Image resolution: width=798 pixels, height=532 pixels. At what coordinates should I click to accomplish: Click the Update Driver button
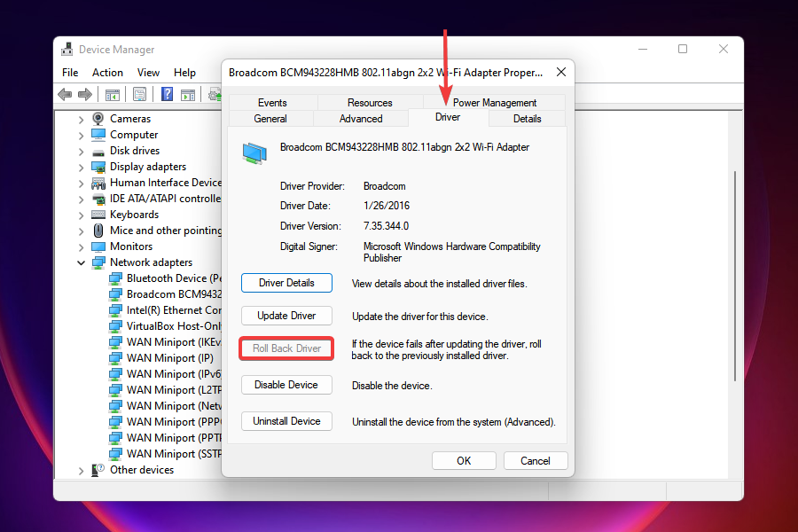pyautogui.click(x=286, y=316)
